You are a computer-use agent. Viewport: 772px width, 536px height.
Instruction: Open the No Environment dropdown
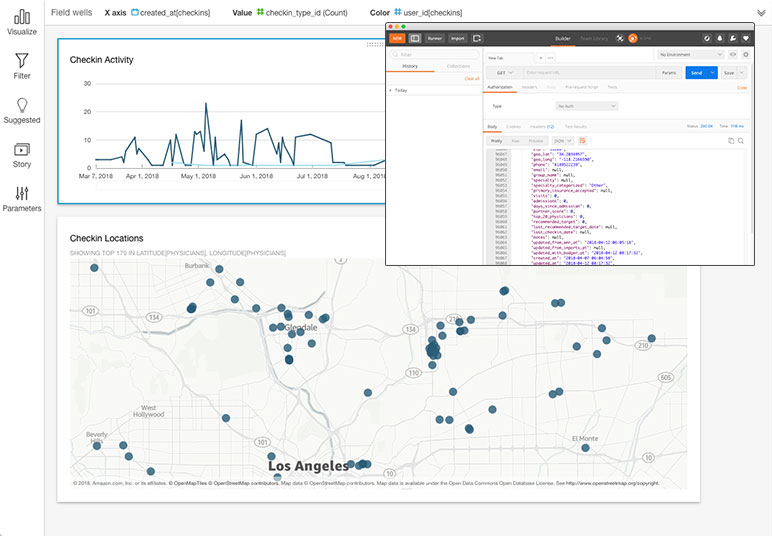point(689,54)
